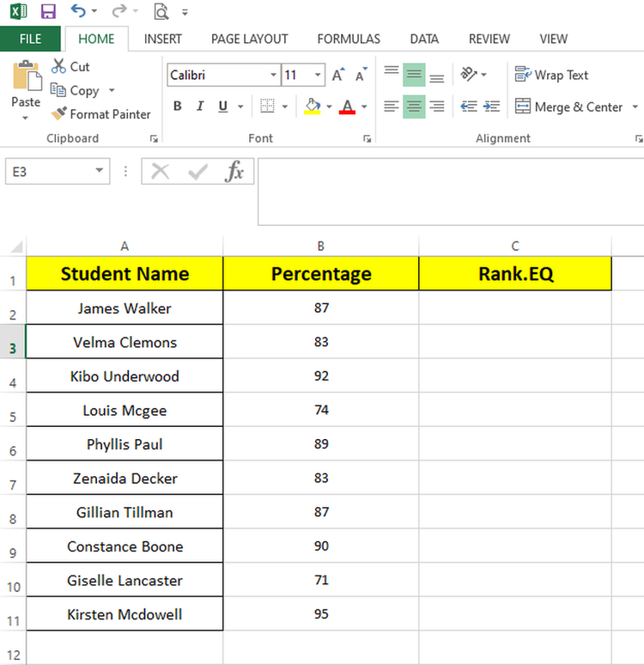The image size is (644, 665).
Task: Select all cells with the corner triangle
Action: 15,247
